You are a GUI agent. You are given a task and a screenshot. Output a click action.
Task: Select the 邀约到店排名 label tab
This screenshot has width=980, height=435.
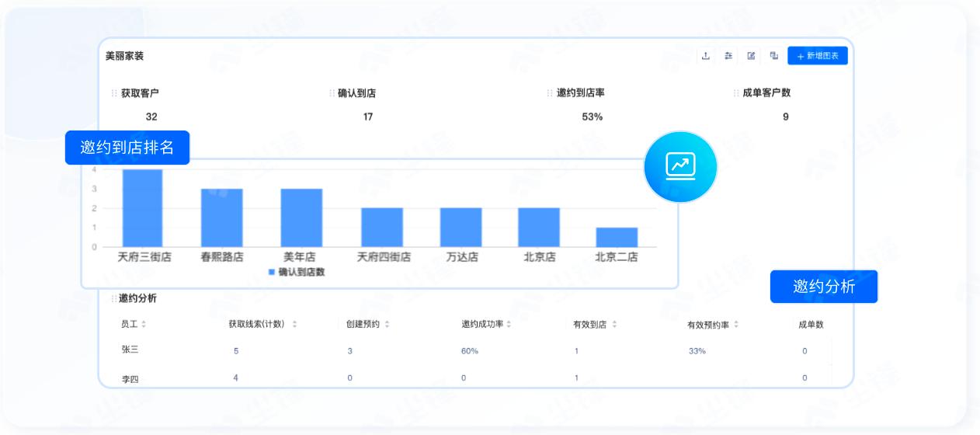127,148
